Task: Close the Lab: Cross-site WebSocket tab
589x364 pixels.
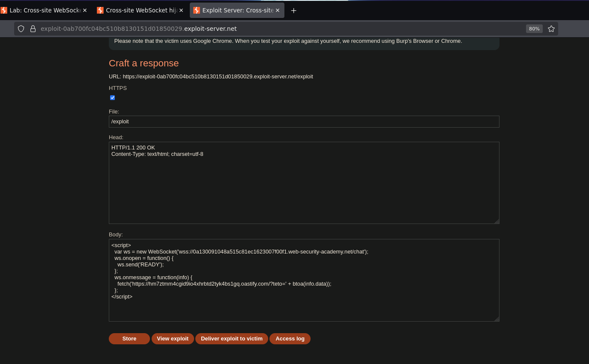Action: click(x=85, y=10)
